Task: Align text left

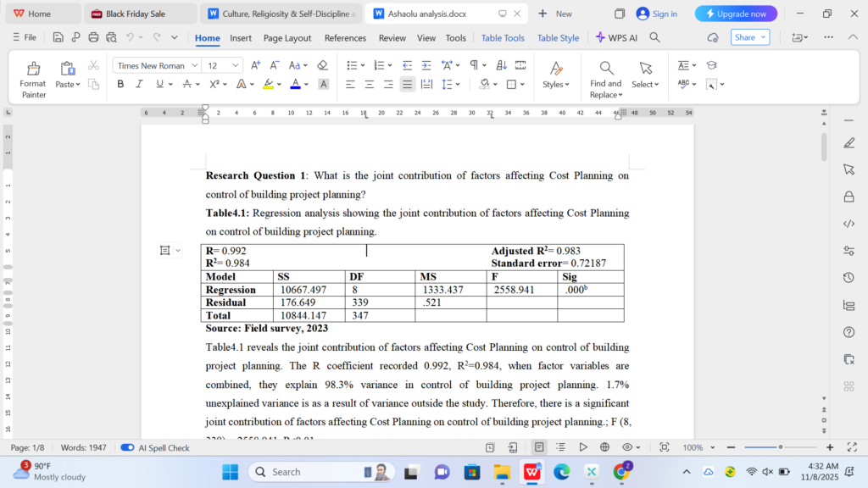Action: click(x=350, y=84)
